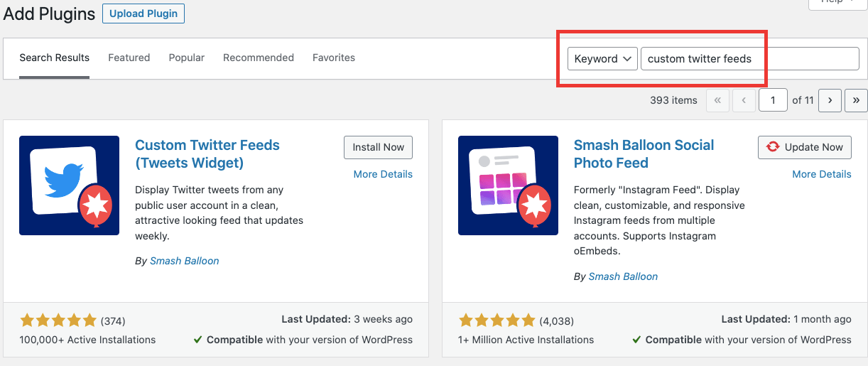This screenshot has height=366, width=868.
Task: Open the Keyword search type dropdown
Action: tap(602, 59)
